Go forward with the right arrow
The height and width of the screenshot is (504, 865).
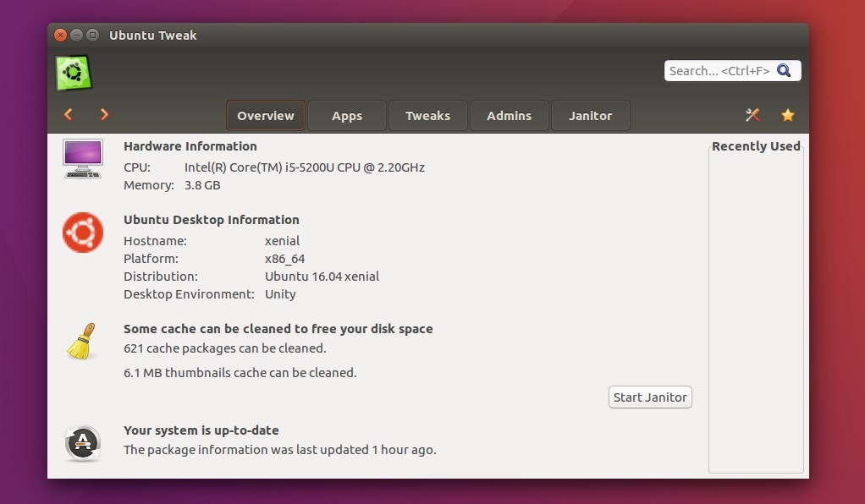tap(104, 114)
